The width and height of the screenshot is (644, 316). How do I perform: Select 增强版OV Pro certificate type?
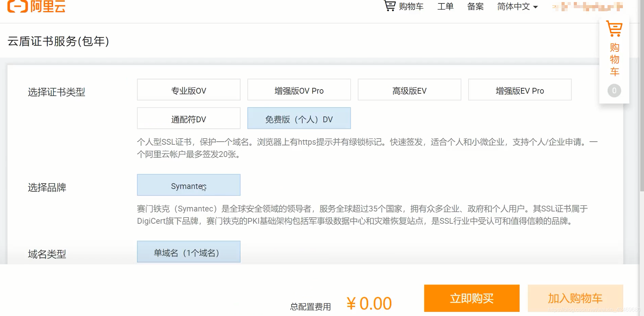[299, 90]
